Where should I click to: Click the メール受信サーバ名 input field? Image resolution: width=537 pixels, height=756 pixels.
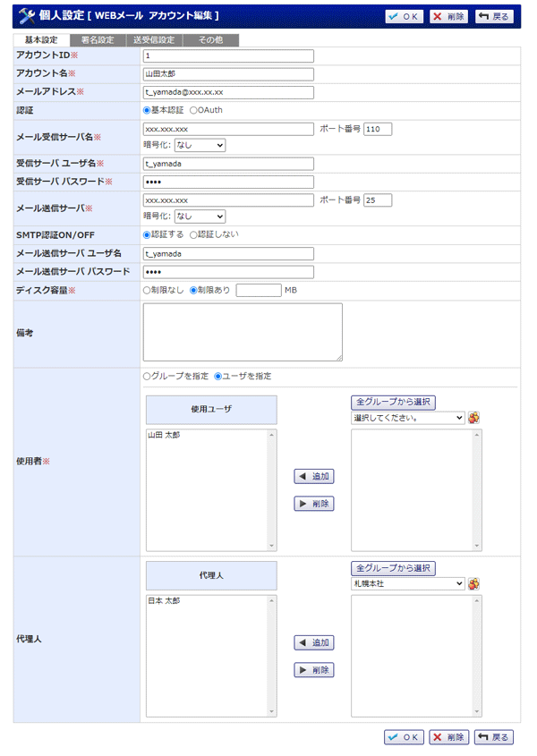pyautogui.click(x=228, y=129)
